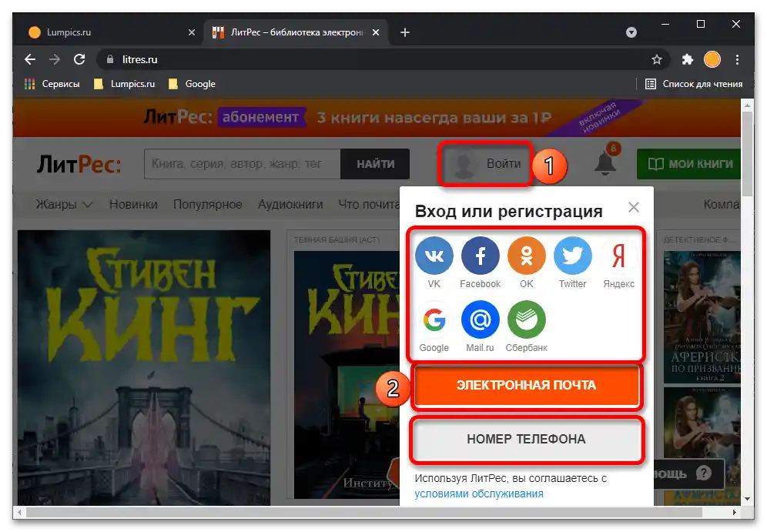Close the ЛитРес tab
The height and width of the screenshot is (532, 767).
click(376, 32)
